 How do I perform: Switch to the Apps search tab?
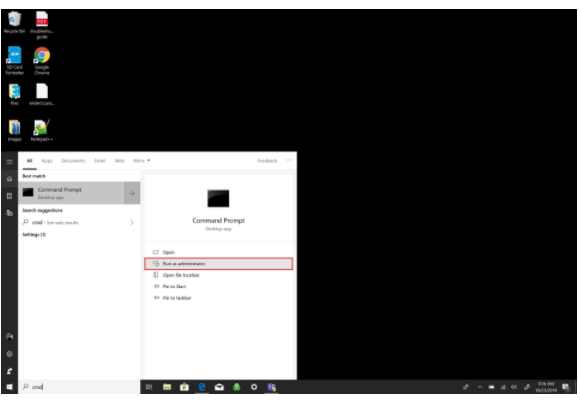(x=47, y=161)
